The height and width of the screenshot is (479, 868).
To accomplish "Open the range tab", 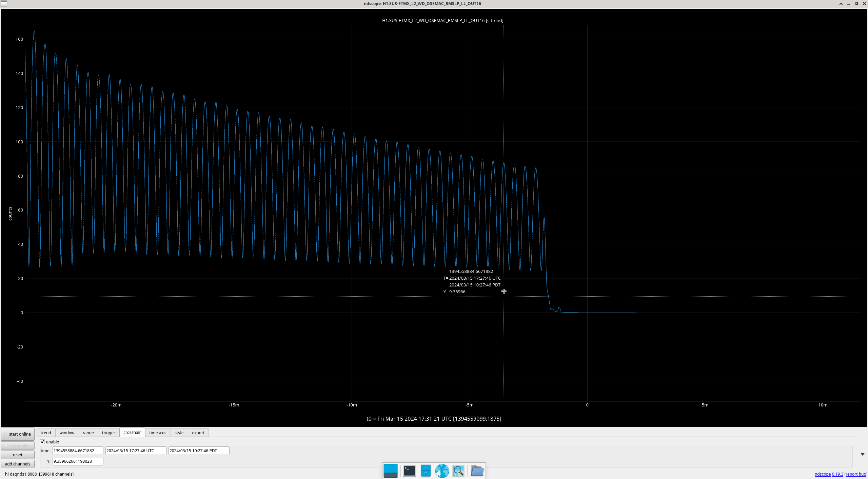I will pyautogui.click(x=88, y=433).
